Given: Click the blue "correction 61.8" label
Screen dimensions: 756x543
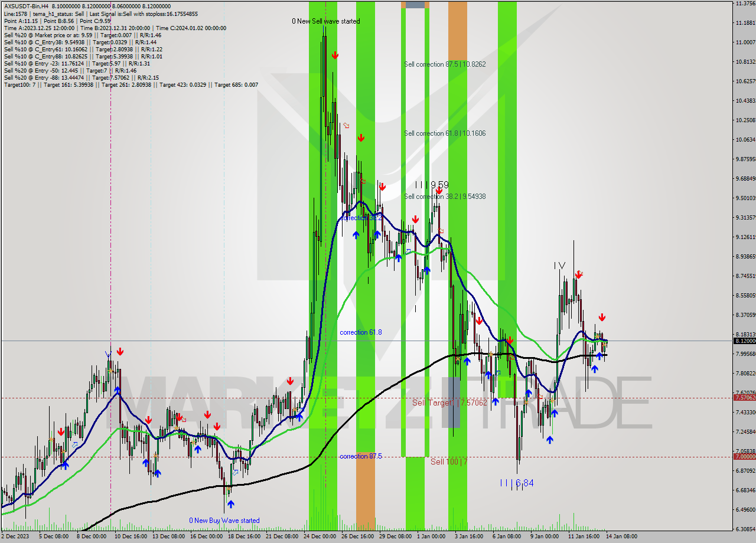Looking at the screenshot, I should click(x=361, y=332).
